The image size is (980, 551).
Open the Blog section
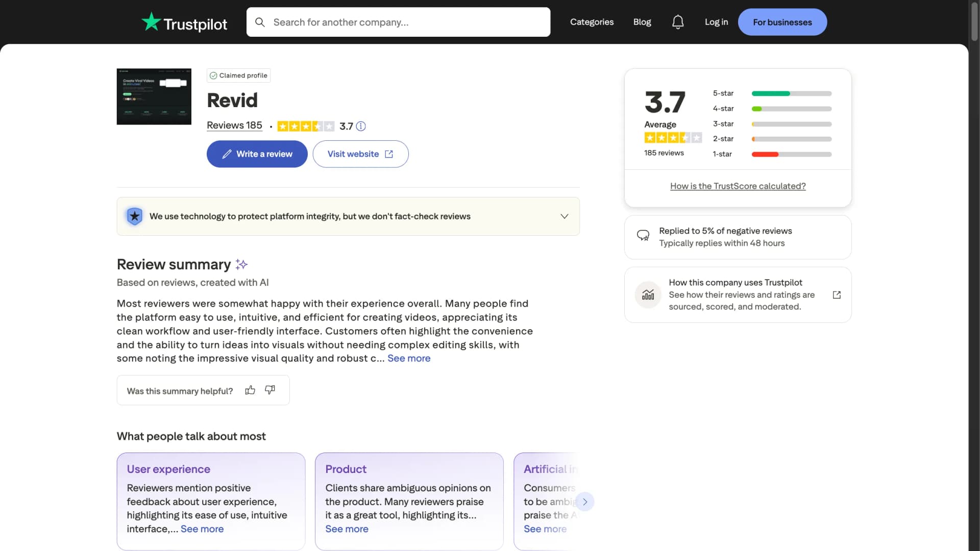click(x=642, y=22)
